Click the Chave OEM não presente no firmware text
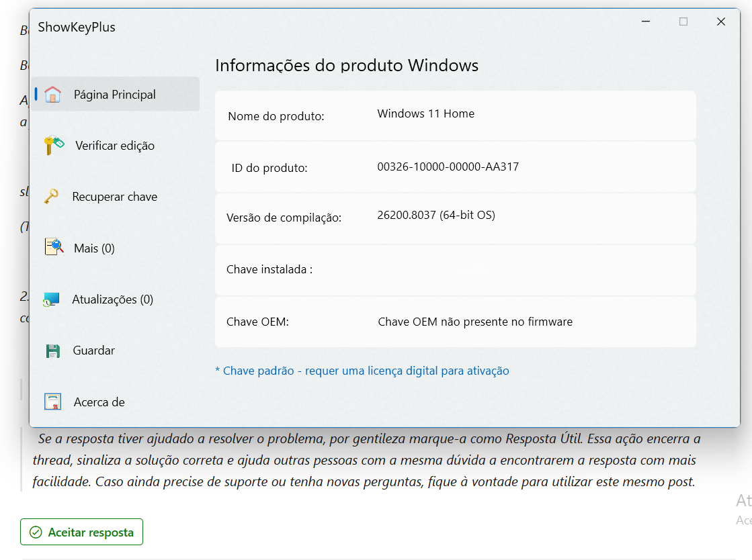The image size is (752, 560). [475, 322]
